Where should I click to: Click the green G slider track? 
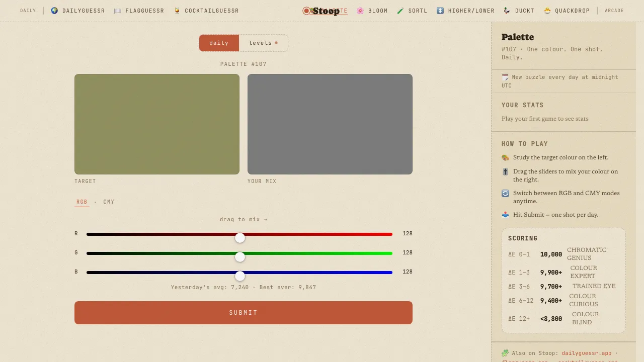(x=239, y=253)
